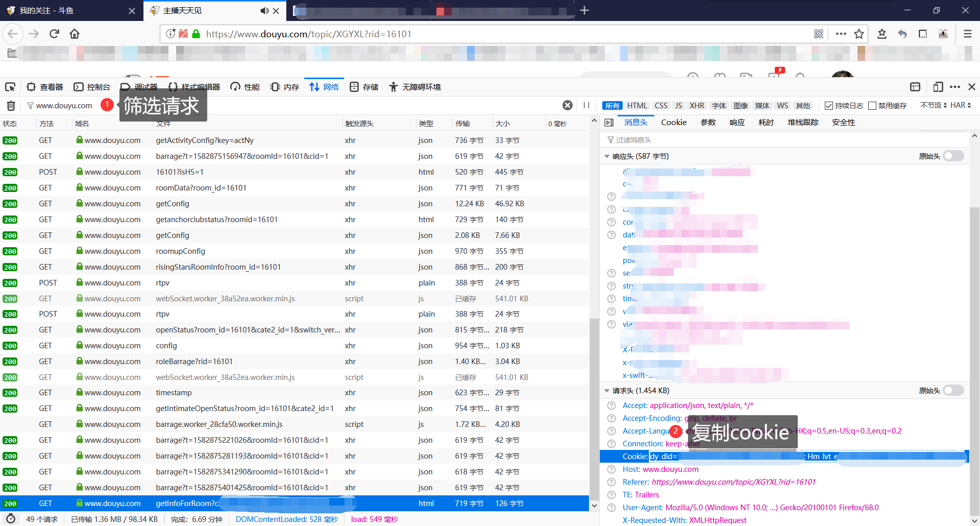The image size is (980, 526).
Task: Click headers pane scrollbar up arrow
Action: [x=974, y=136]
